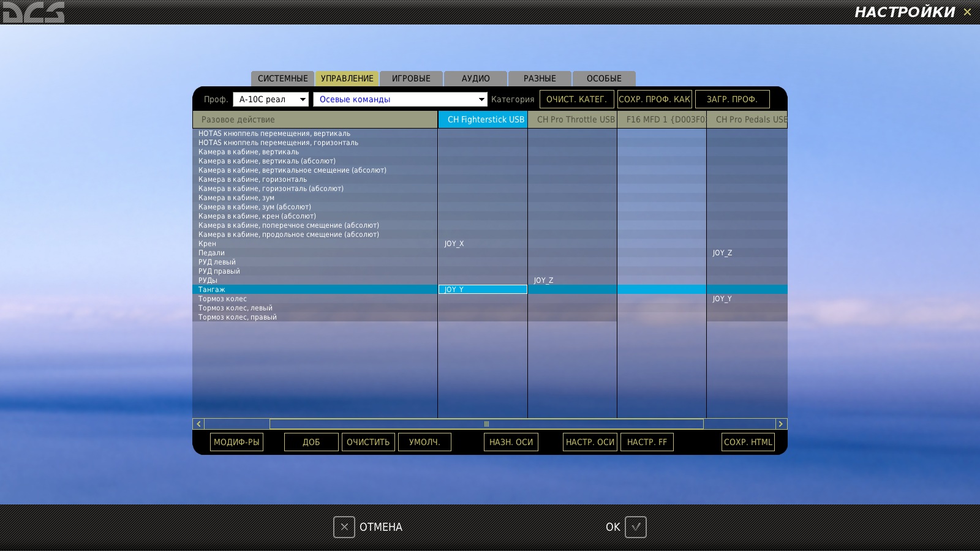
Task: Click scrollbar right arrow
Action: coord(781,424)
